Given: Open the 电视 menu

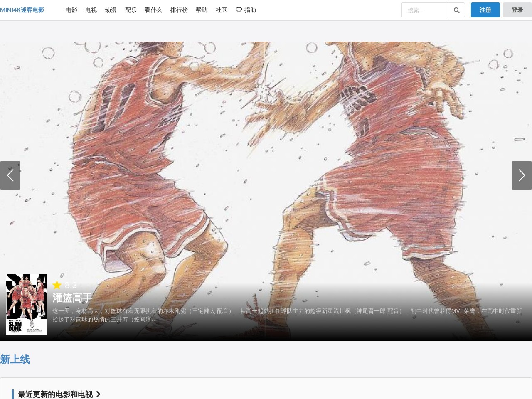Looking at the screenshot, I should [x=91, y=10].
